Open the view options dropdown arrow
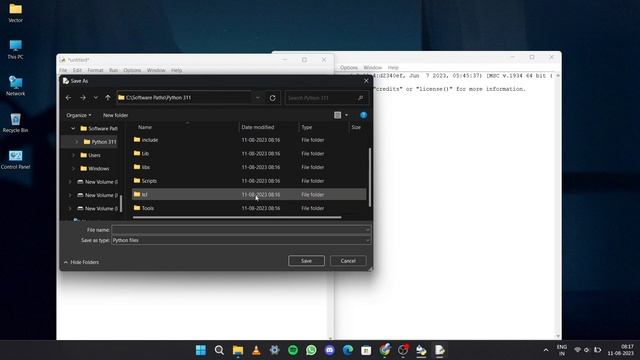The height and width of the screenshot is (360, 640). pyautogui.click(x=347, y=115)
